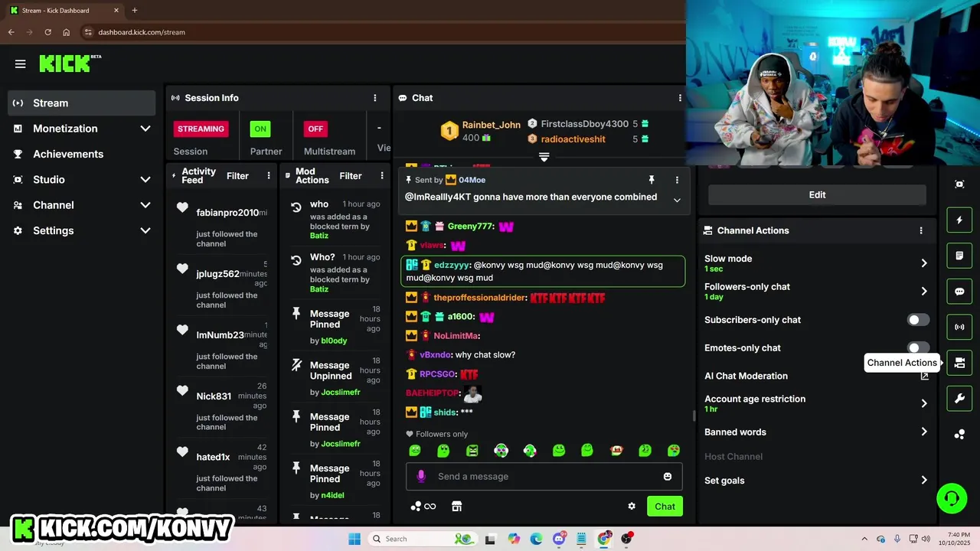
Task: Open Set goals arrow
Action: tap(924, 481)
